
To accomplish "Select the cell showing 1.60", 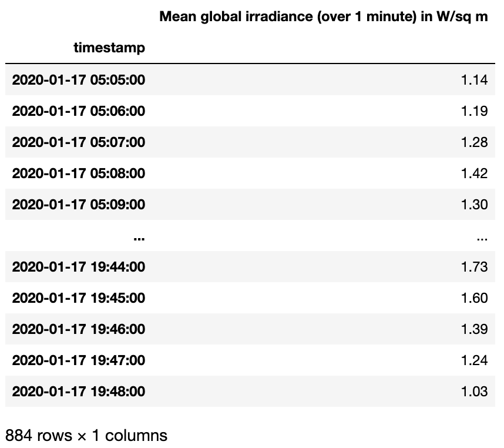I will tap(475, 298).
